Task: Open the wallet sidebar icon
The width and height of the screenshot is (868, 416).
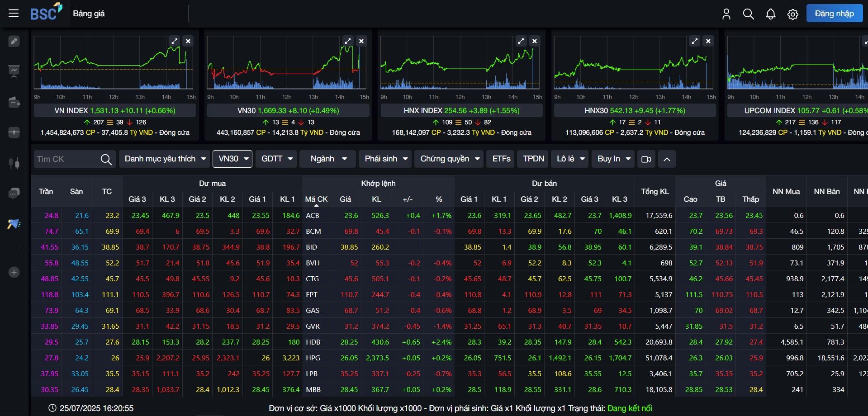Action: coord(14,102)
